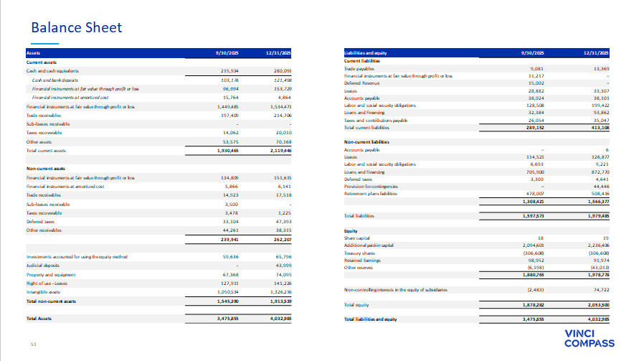The height and width of the screenshot is (361, 644).
Task: Select the Deferred Revenue row label
Action: 362,84
